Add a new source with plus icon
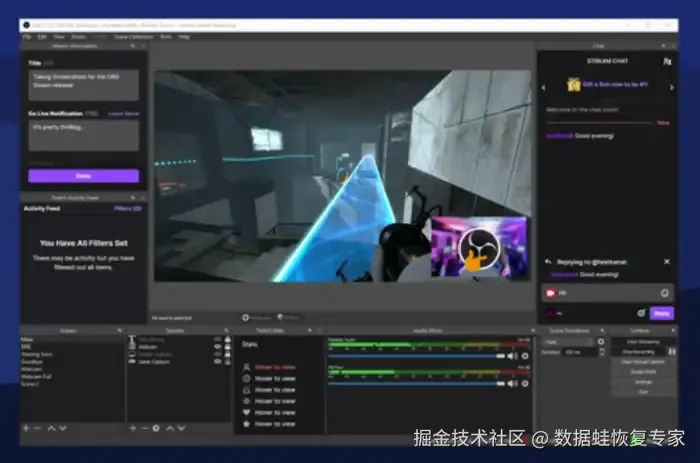This screenshot has width=700, height=463. pyautogui.click(x=133, y=428)
